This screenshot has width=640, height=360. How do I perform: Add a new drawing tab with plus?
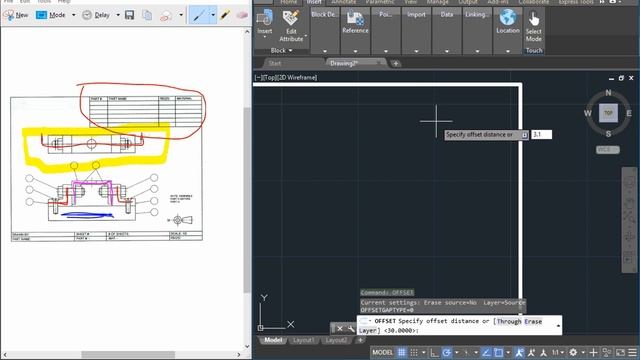395,63
